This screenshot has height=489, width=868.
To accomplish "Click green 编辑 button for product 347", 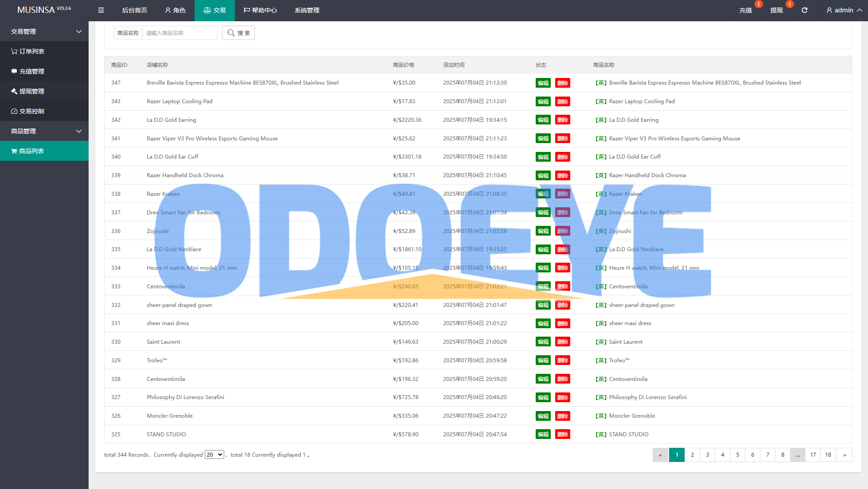I will (543, 83).
